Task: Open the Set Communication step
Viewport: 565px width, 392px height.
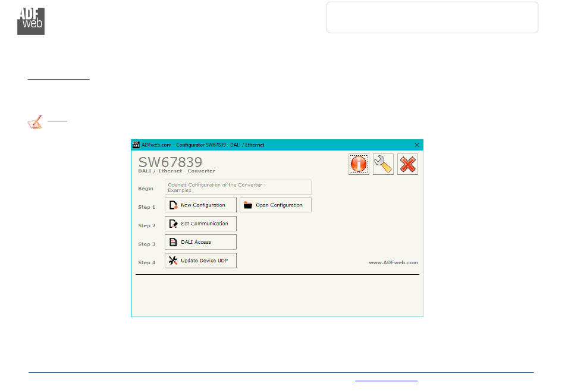Action: [200, 224]
